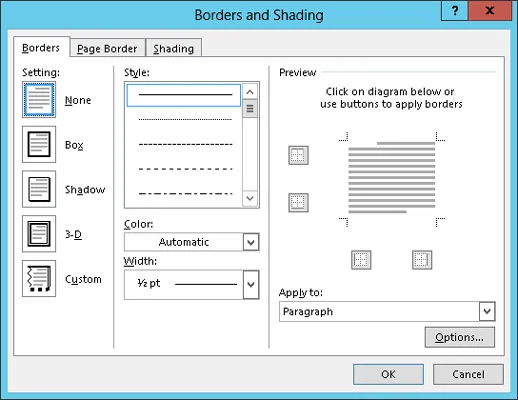Toggle the bottom border button in Preview
Screen dimensions: 518x400
pyautogui.click(x=298, y=203)
